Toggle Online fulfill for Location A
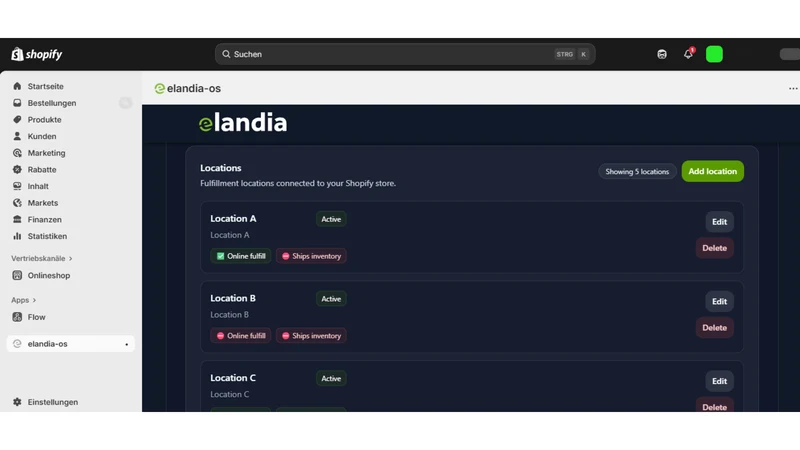800x450 pixels. point(241,256)
